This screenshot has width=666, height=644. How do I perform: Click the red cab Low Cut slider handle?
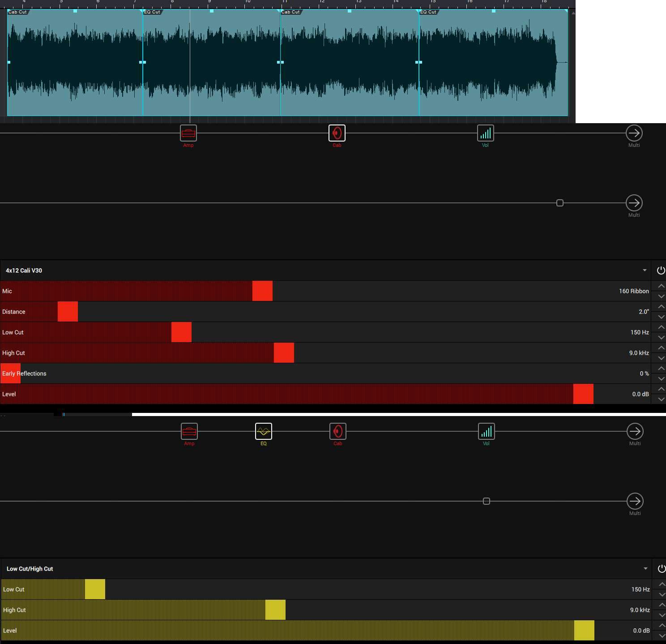point(181,332)
